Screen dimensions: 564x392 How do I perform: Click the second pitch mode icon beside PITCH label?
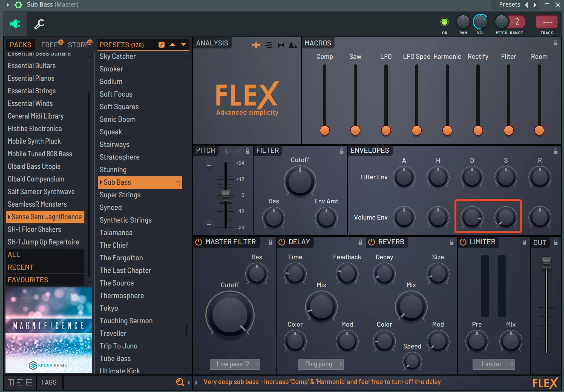point(238,151)
